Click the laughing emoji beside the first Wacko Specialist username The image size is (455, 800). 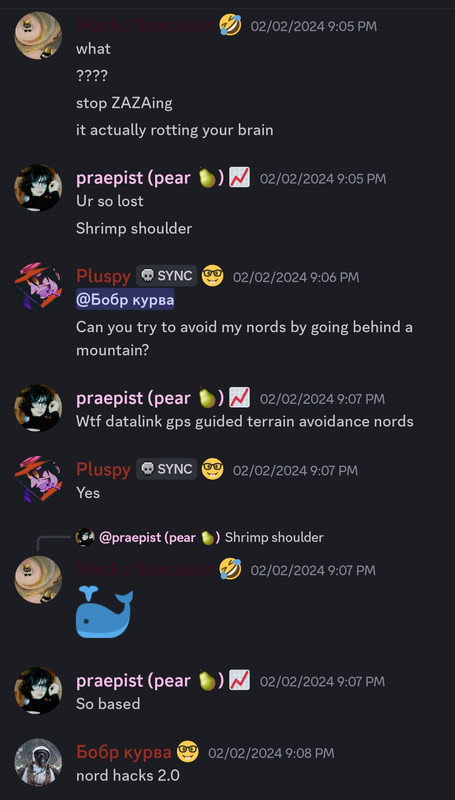(231, 25)
